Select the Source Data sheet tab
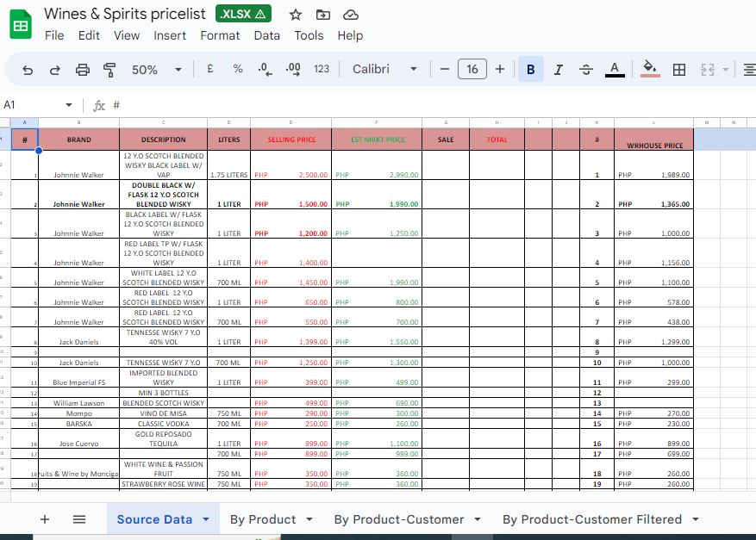The width and height of the screenshot is (756, 540). click(x=155, y=519)
